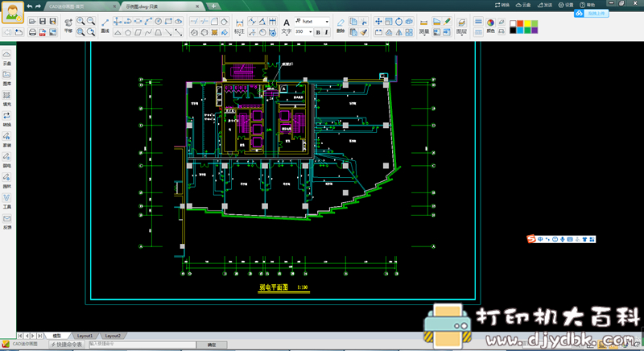
Task: Click the scissors cut icon
Action: pos(364,22)
